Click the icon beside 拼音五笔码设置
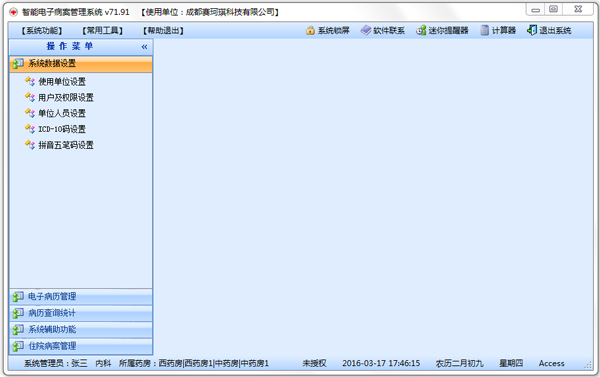This screenshot has width=600, height=377. click(x=30, y=145)
